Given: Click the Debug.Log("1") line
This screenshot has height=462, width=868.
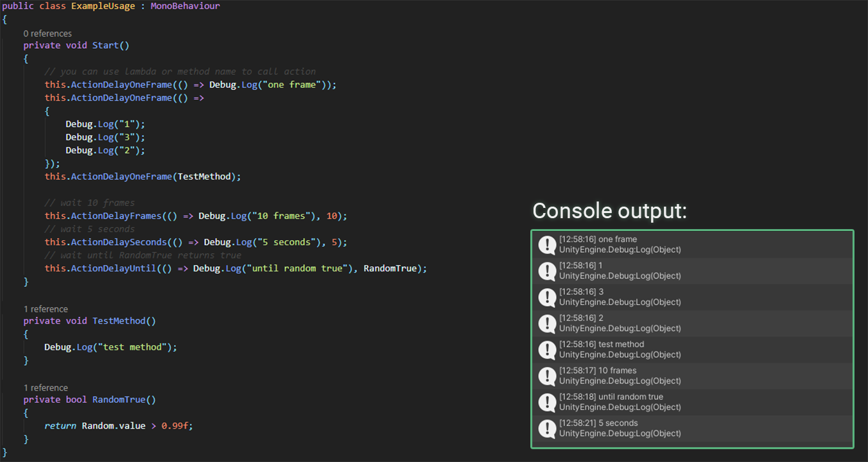Looking at the screenshot, I should click(x=106, y=124).
